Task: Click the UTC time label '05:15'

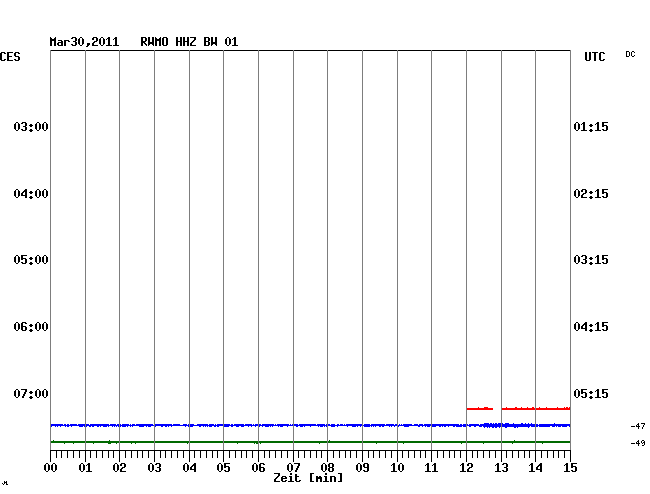Action: (x=591, y=393)
